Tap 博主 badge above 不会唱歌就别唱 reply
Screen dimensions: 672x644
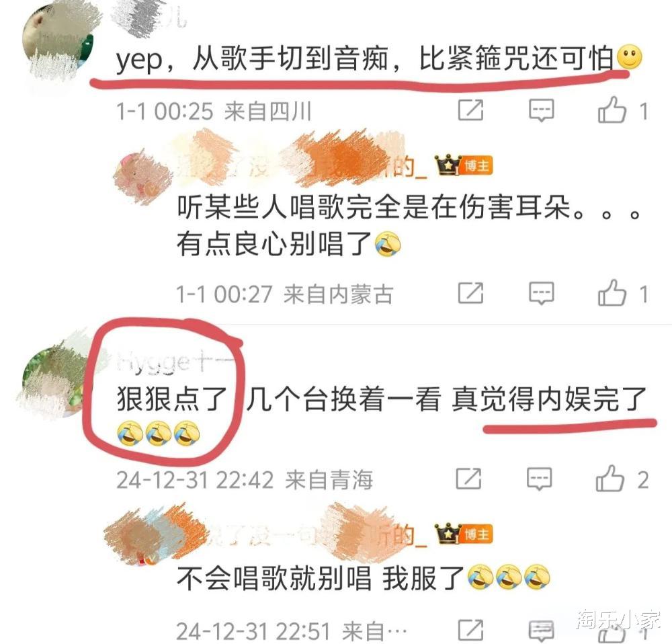[476, 534]
